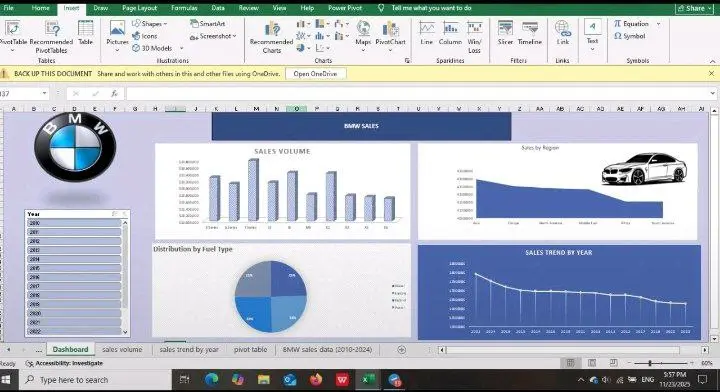Insert a scatter chart
This screenshot has width=720, height=392.
pos(322,48)
